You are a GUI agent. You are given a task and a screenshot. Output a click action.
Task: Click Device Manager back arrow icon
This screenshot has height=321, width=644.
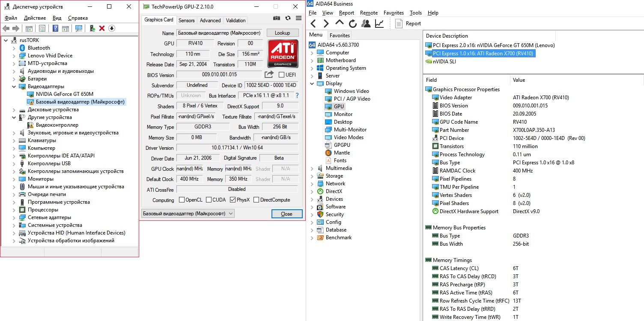(6, 28)
